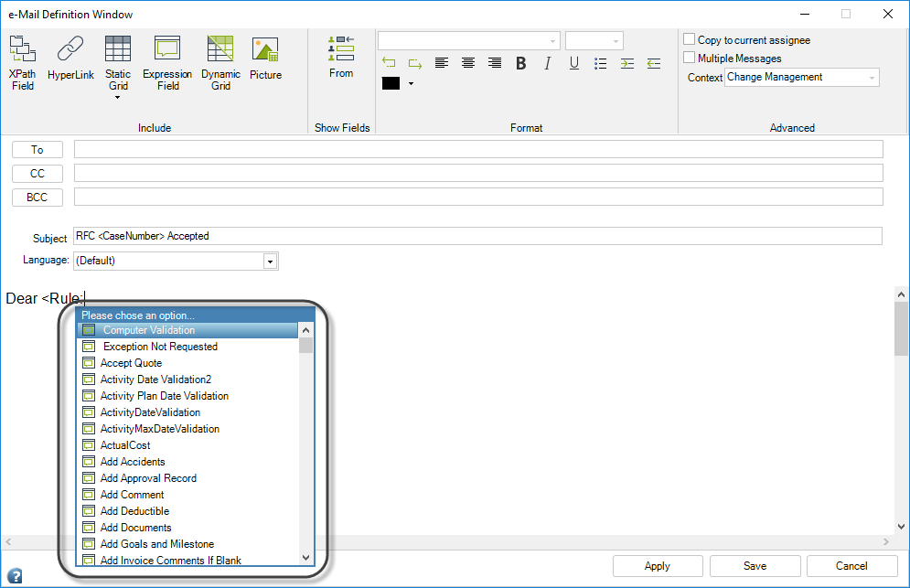
Task: Click the Subject input field
Action: point(477,236)
